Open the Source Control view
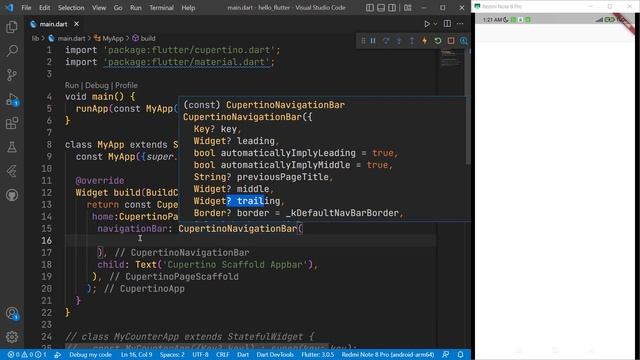The image size is (640, 360). click(12, 75)
